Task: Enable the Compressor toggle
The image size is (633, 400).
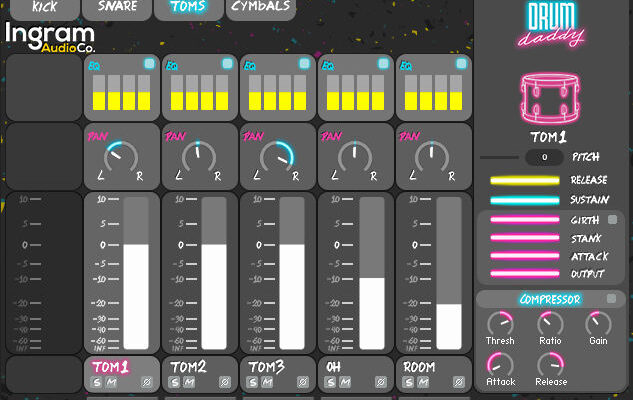Action: pos(611,299)
